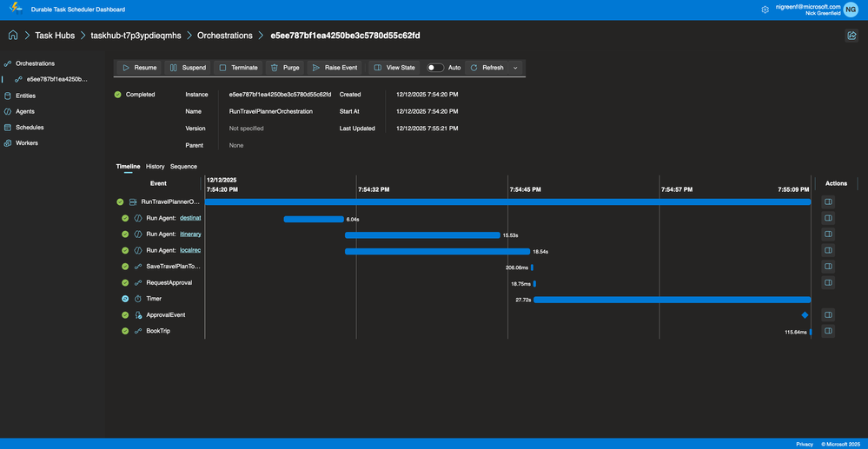This screenshot has height=449, width=868.
Task: Click the RunTravelPlannerOrchestration name value
Action: point(271,111)
